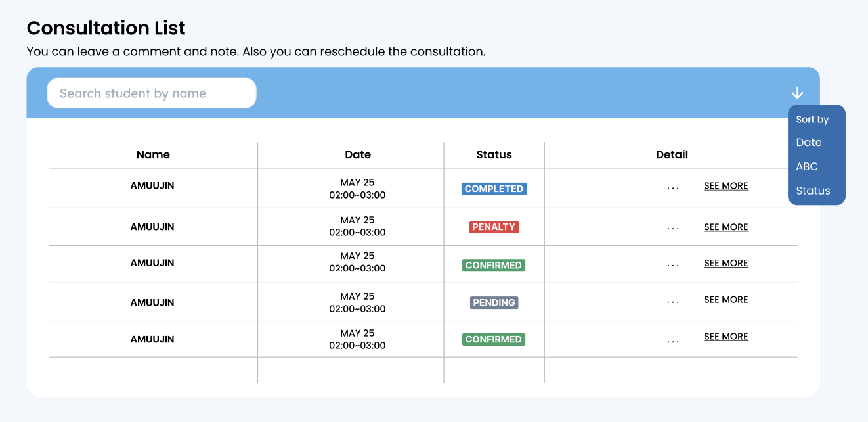868x422 pixels.
Task: Click the ellipsis in the PENDING row
Action: 673,302
